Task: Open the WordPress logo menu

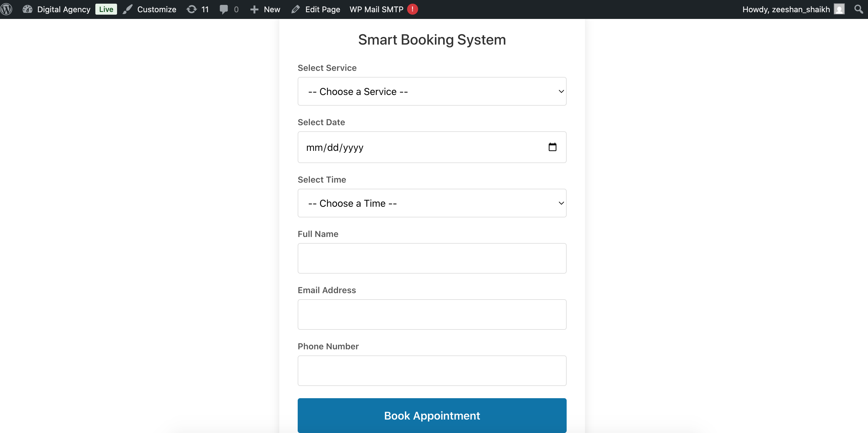Action: tap(6, 9)
